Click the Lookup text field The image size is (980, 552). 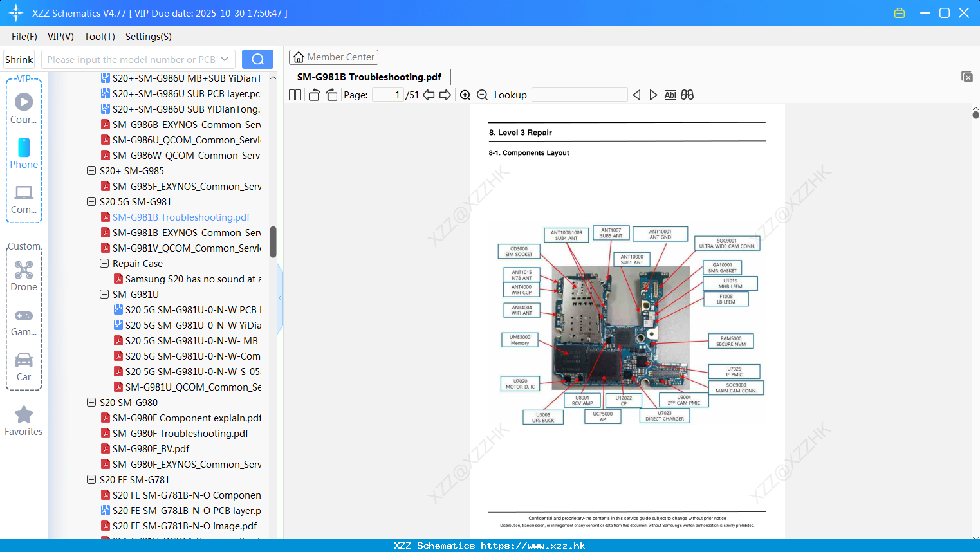tap(580, 95)
